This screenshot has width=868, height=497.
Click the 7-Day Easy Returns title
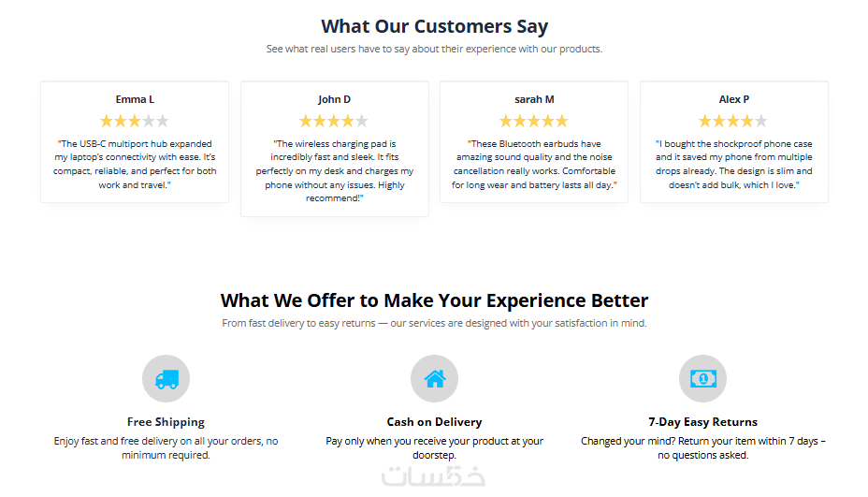(x=702, y=422)
